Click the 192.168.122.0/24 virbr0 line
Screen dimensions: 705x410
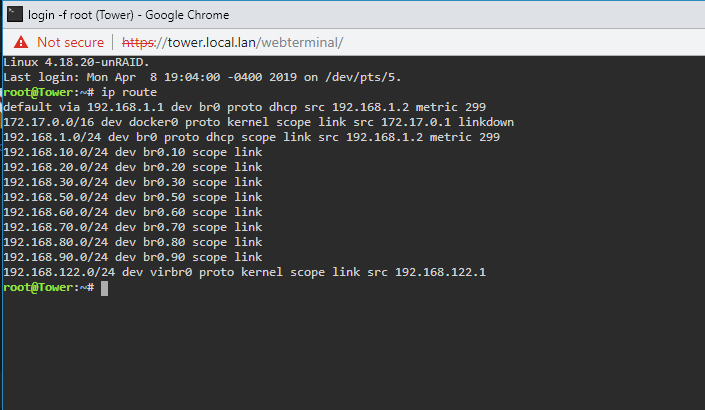coord(245,272)
